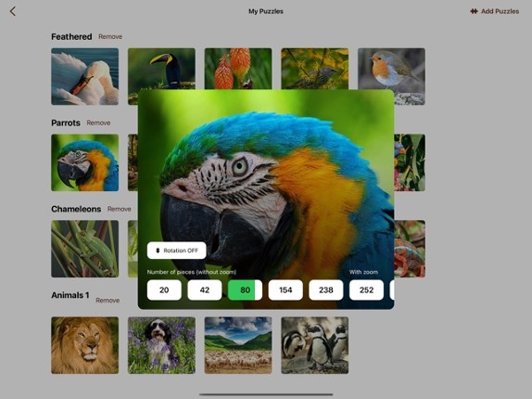Open the green valley landscape thumbnail
The image size is (532, 399).
pos(238,345)
